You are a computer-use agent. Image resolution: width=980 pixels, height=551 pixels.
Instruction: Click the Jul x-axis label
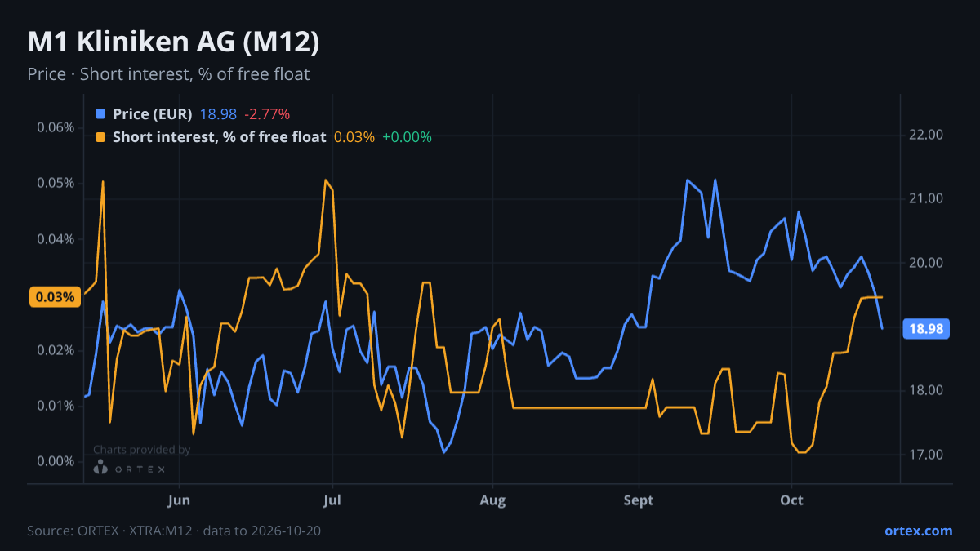click(x=332, y=500)
